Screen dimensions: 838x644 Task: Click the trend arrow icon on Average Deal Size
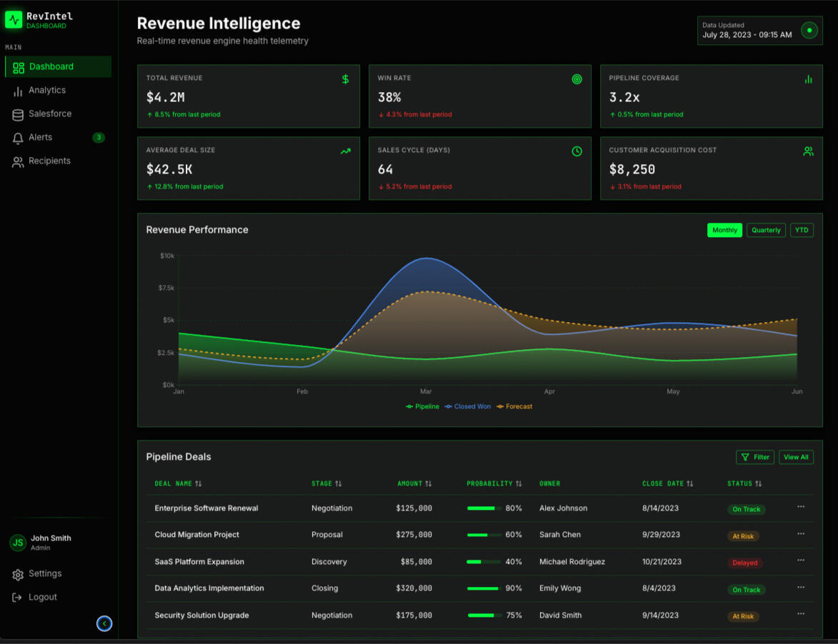[346, 151]
